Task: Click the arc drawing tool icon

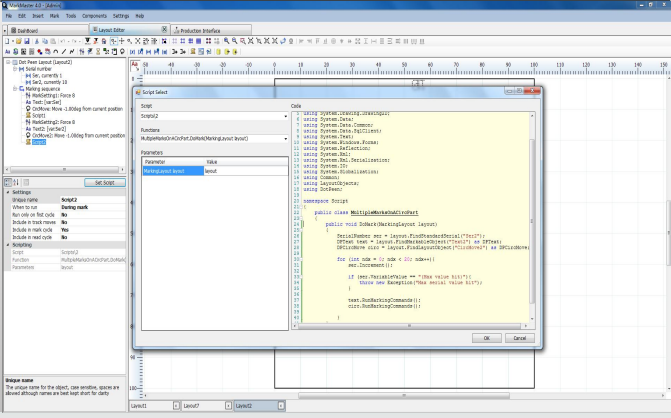Action: [56, 51]
